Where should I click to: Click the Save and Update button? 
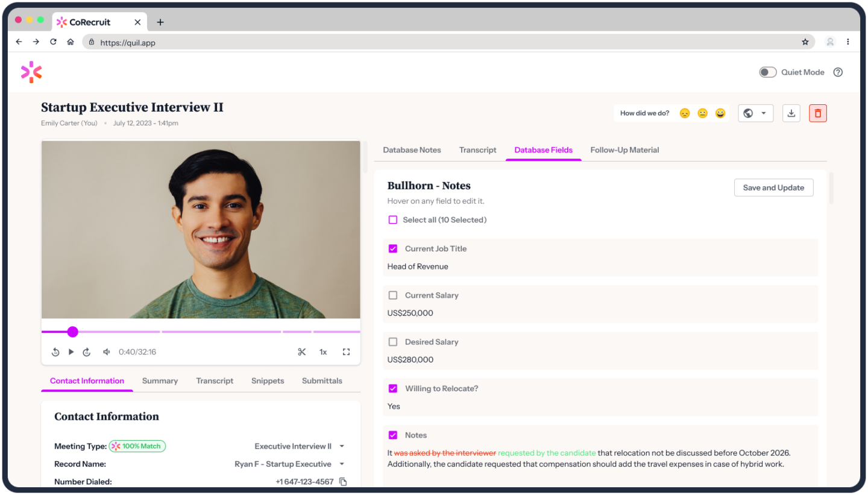click(x=773, y=188)
